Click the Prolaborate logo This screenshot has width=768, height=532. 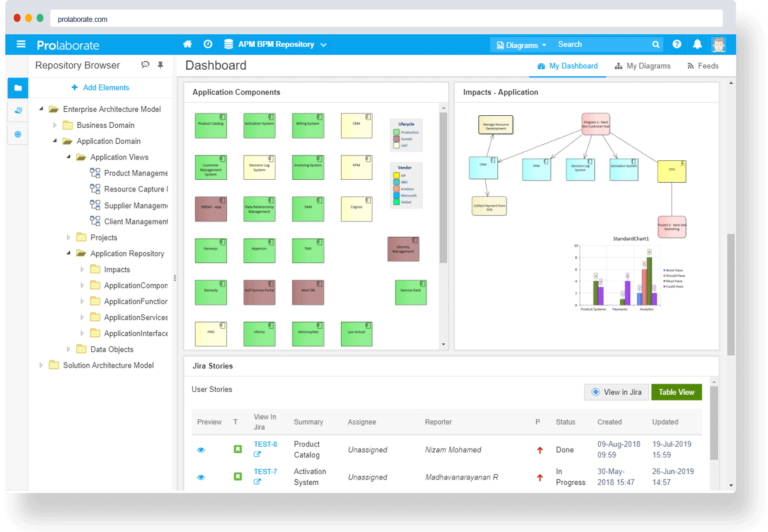68,45
